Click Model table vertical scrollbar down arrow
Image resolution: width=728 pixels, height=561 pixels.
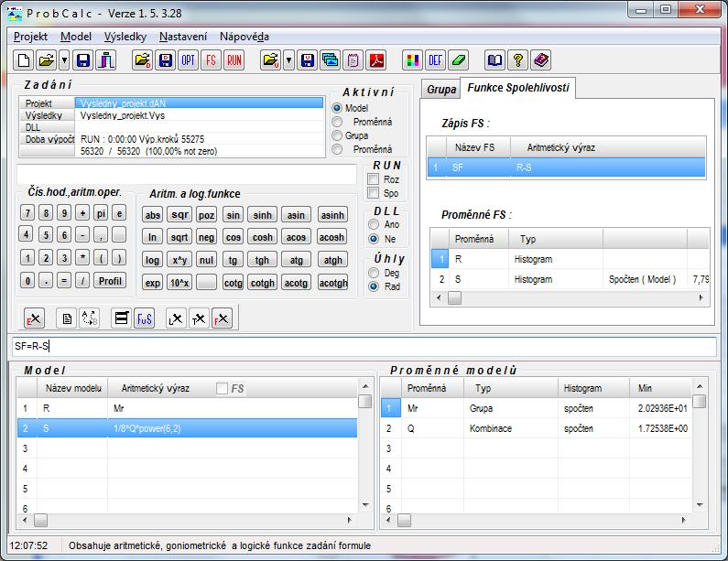click(365, 505)
